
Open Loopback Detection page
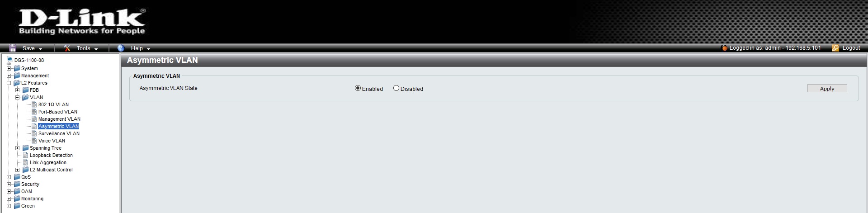pos(51,155)
